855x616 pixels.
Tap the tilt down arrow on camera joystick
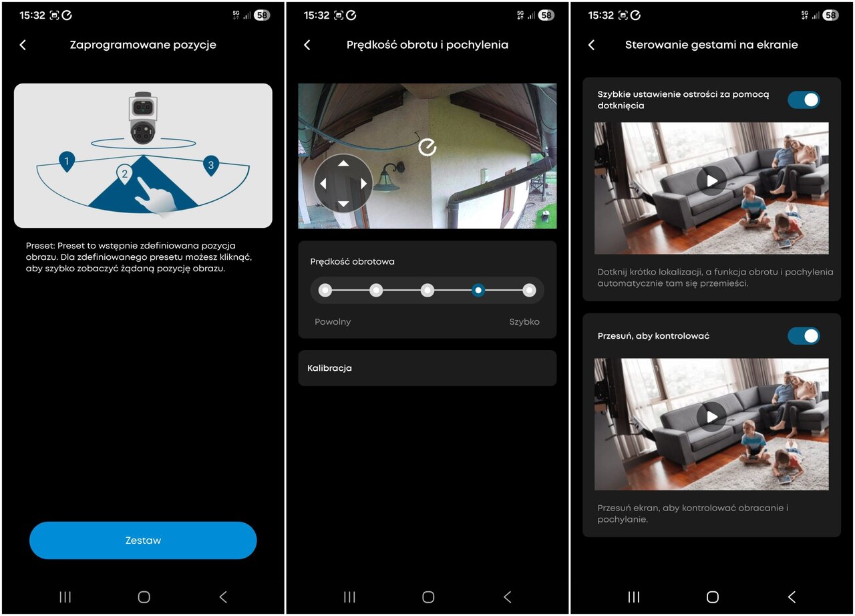click(343, 204)
